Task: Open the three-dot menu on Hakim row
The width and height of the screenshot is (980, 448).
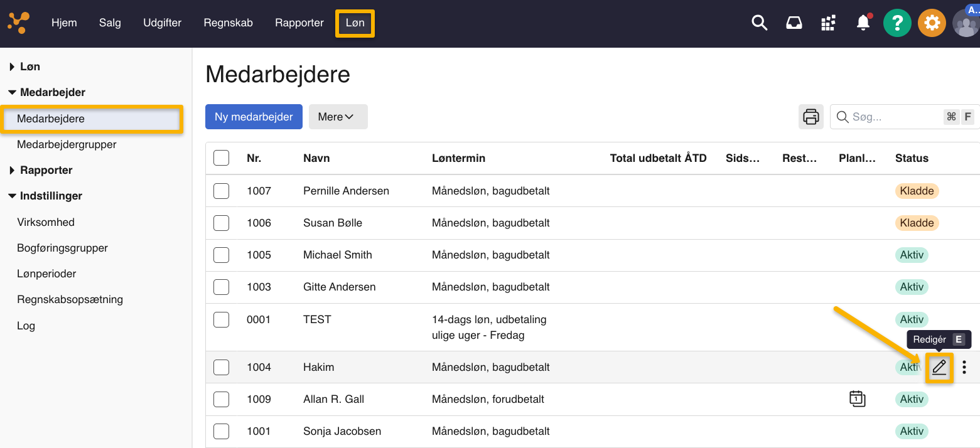Action: coord(964,368)
